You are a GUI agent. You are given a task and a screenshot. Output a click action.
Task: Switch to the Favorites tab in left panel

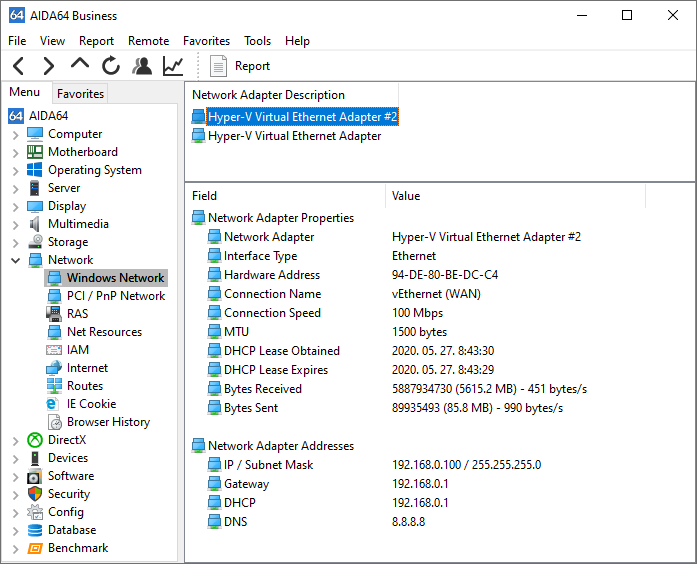coord(80,94)
